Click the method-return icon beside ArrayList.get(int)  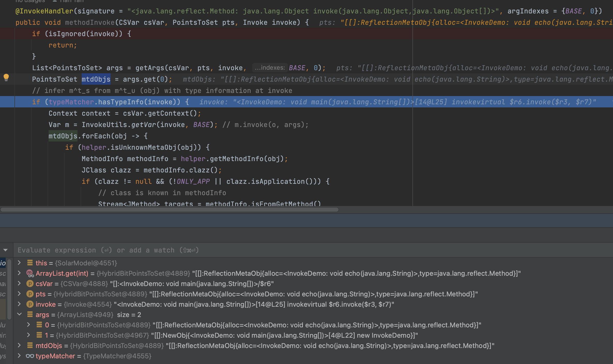[x=30, y=273]
